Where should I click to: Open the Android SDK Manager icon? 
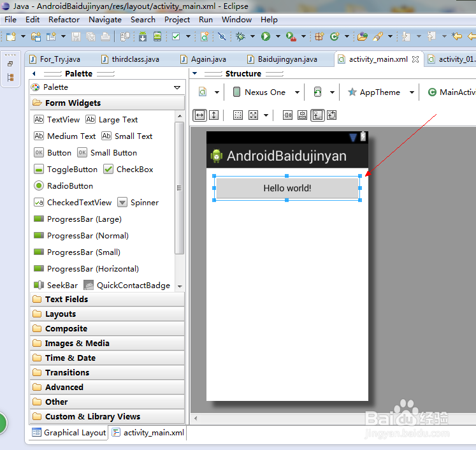pos(143,37)
